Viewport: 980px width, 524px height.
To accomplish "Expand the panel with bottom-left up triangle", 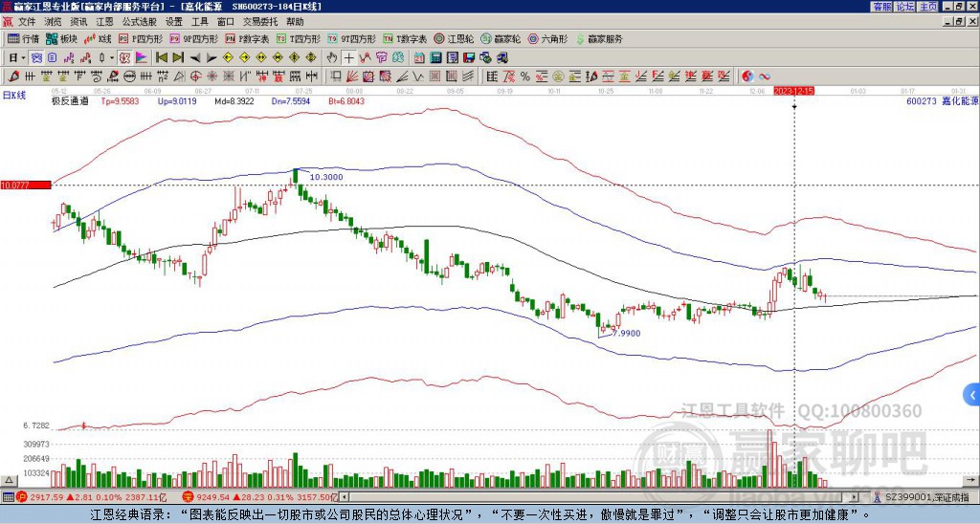I will click(9, 480).
